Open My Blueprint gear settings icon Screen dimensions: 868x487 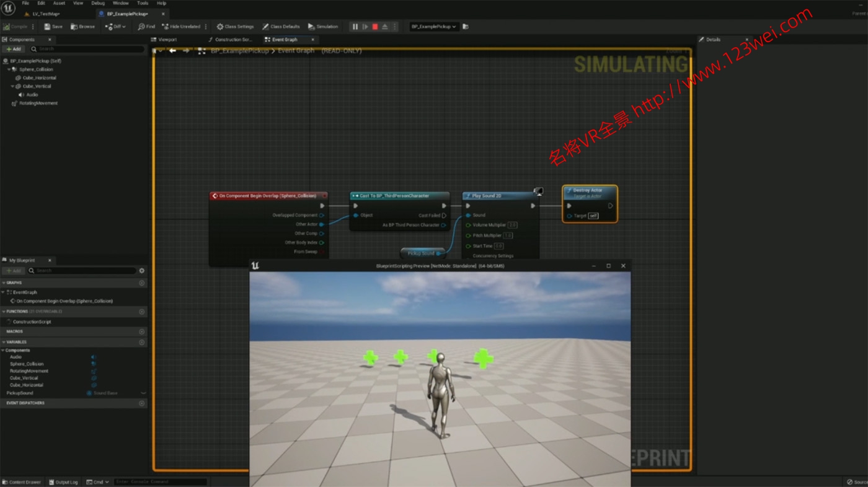click(x=142, y=271)
